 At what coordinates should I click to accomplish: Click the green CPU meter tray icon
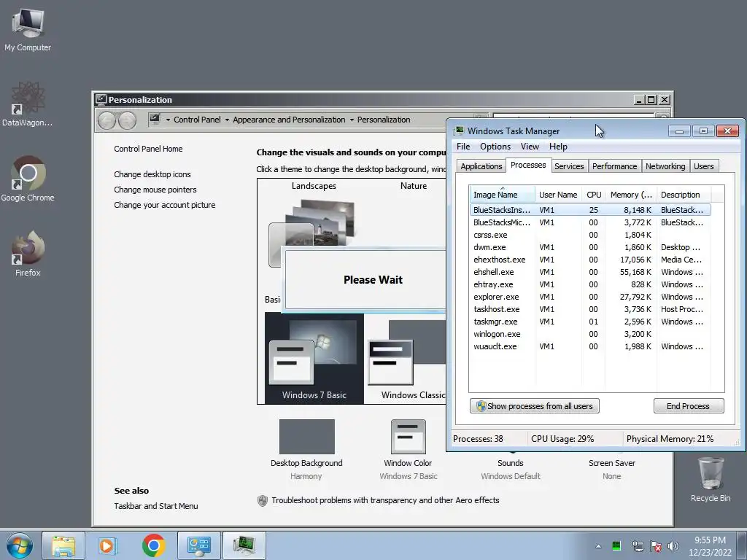[616, 545]
